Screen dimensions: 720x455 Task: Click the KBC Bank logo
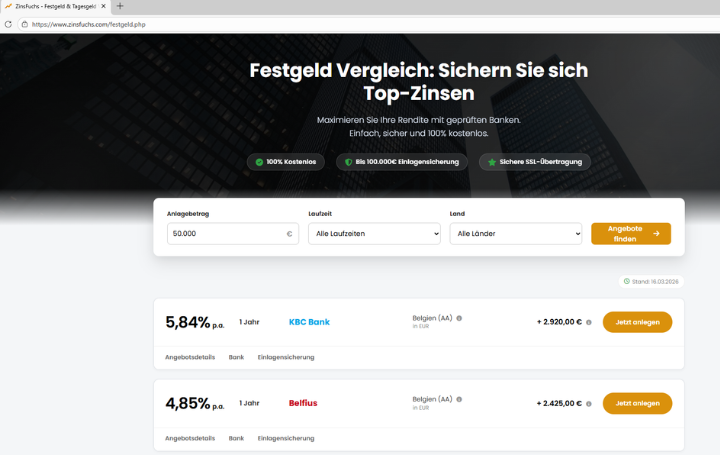308,322
